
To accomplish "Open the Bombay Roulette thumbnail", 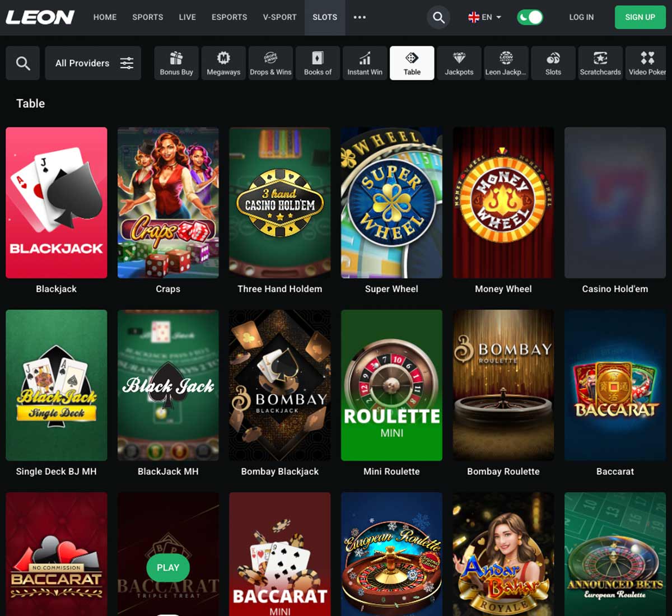I will point(503,385).
